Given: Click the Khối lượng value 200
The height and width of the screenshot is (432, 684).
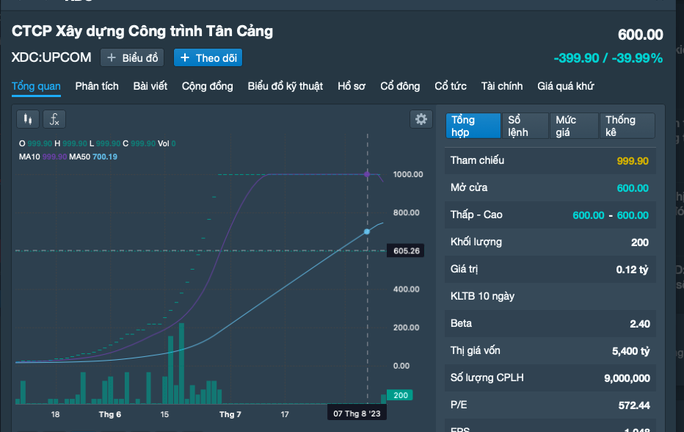Looking at the screenshot, I should pos(640,242).
